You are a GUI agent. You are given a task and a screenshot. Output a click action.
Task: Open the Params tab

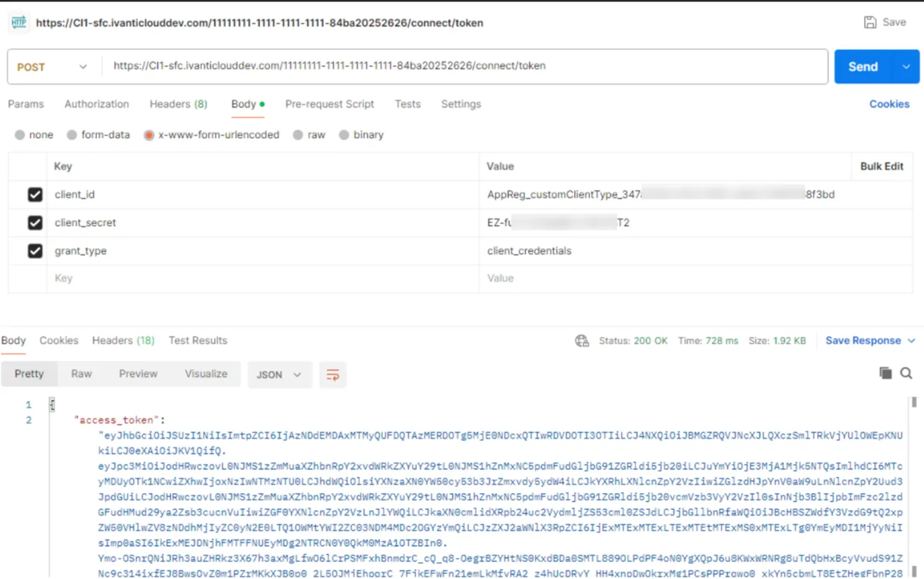(x=26, y=104)
